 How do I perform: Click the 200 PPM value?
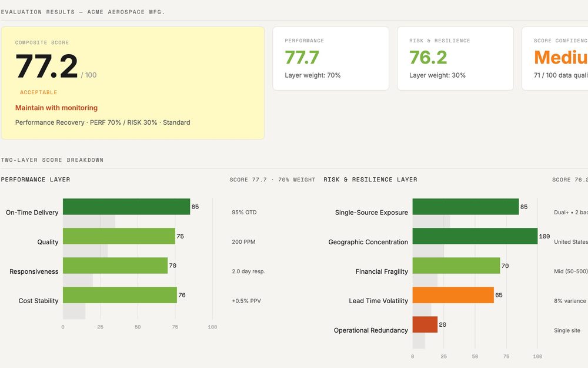243,242
